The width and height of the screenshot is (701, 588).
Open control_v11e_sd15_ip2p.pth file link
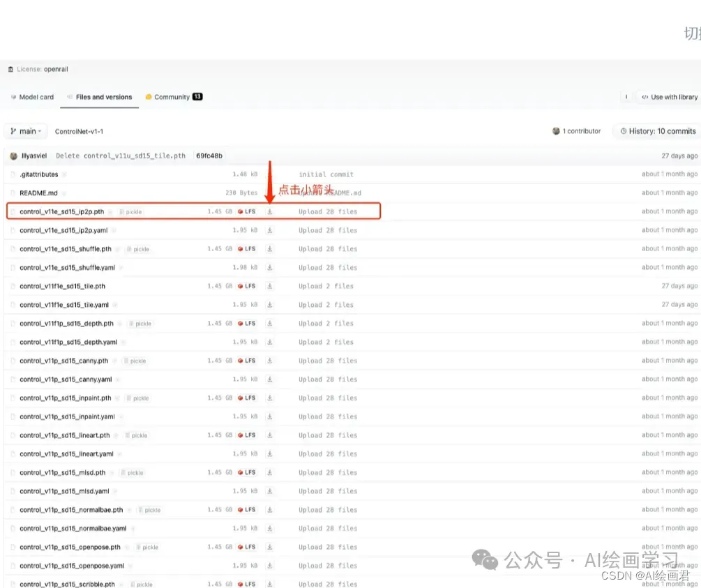61,211
